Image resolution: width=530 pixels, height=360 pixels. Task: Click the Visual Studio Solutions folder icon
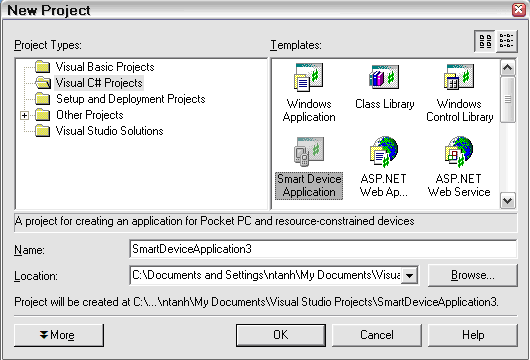click(43, 131)
